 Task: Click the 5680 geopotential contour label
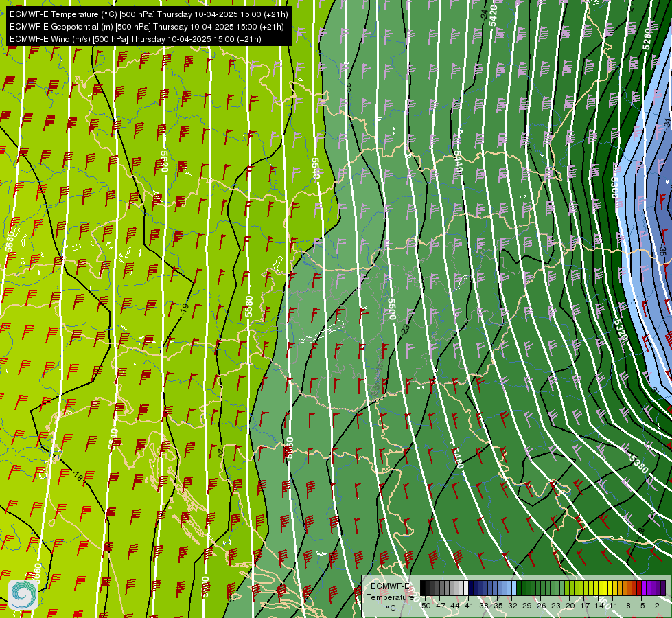coord(10,241)
